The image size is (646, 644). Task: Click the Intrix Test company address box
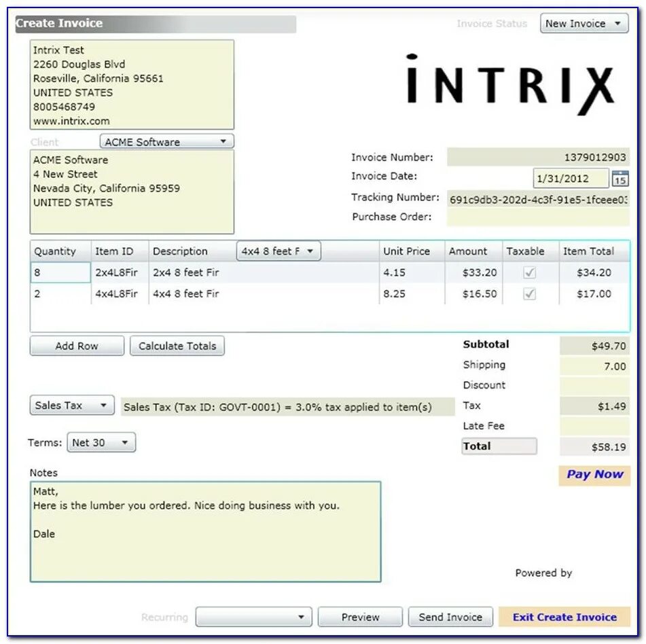click(132, 85)
